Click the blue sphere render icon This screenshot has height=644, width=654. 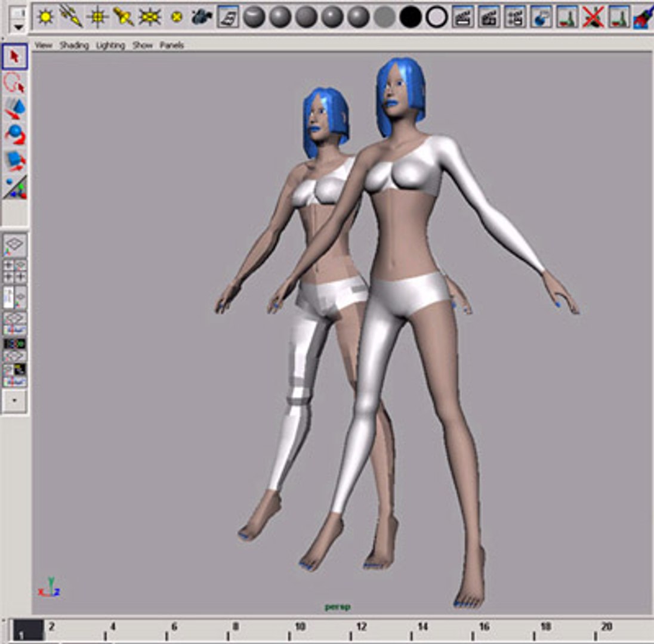[541, 17]
